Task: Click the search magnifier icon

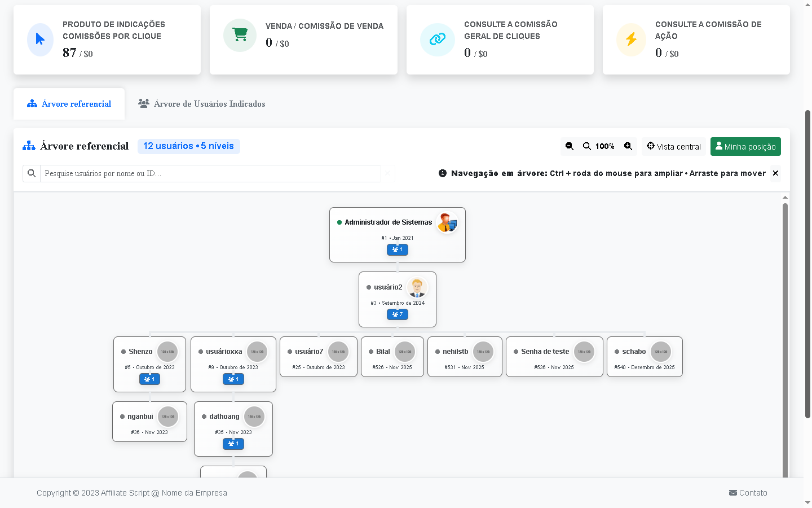Action: [32, 173]
